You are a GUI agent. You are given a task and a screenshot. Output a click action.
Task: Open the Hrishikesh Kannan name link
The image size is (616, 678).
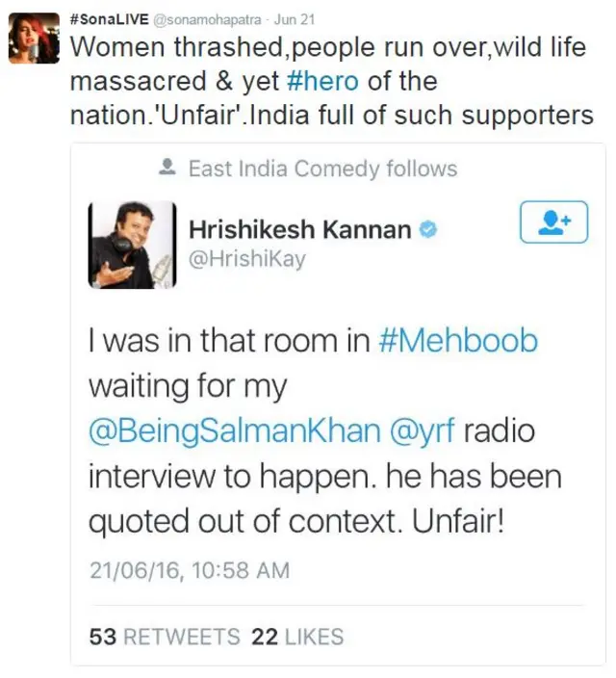(x=299, y=230)
